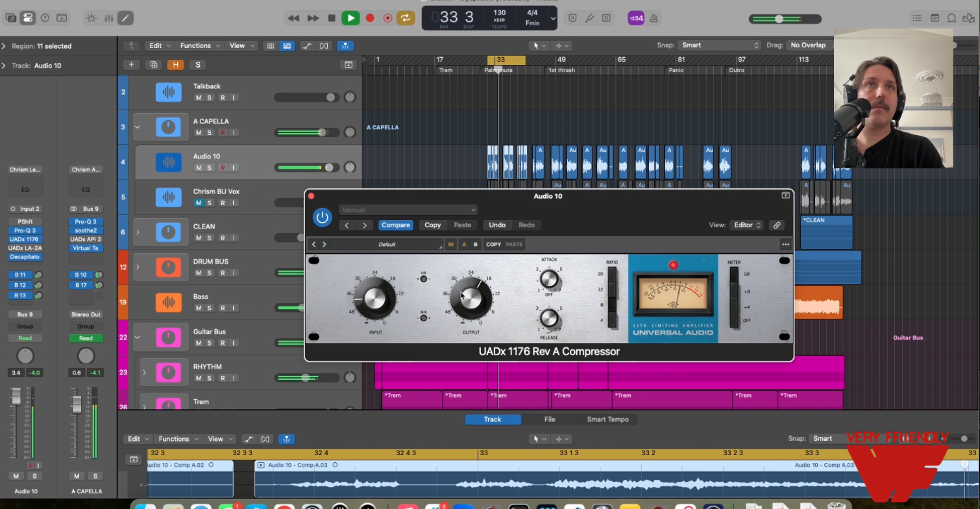Viewport: 980px width, 509px height.
Task: Select the 1176 ratio 4 button
Action: tap(612, 320)
